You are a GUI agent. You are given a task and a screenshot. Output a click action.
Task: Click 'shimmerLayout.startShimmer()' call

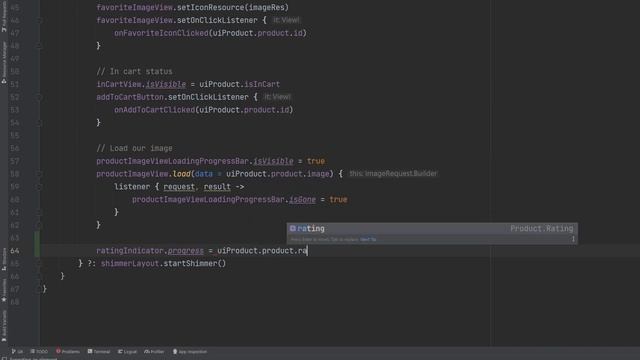(x=163, y=264)
